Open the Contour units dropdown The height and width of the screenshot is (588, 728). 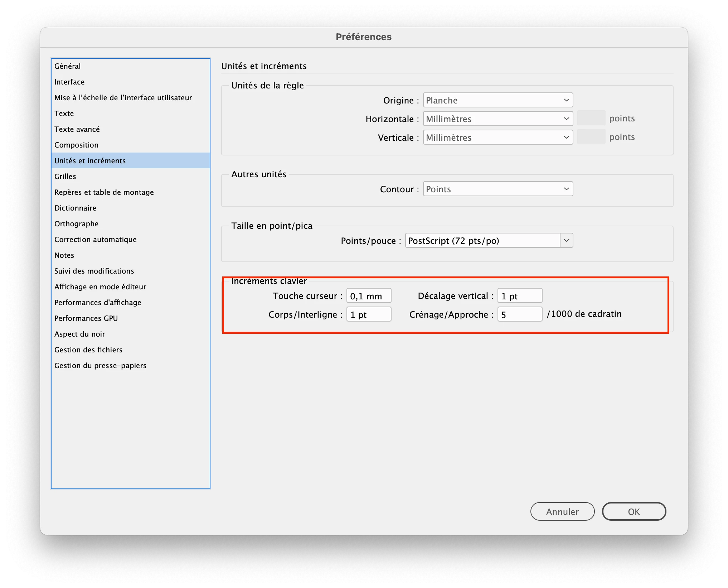point(498,189)
